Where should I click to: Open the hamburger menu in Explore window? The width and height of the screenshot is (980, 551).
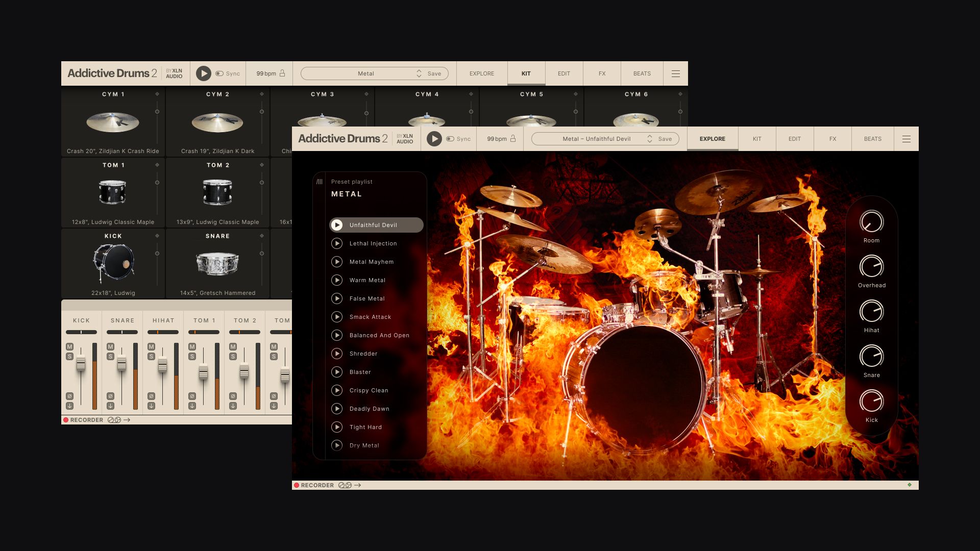[906, 139]
